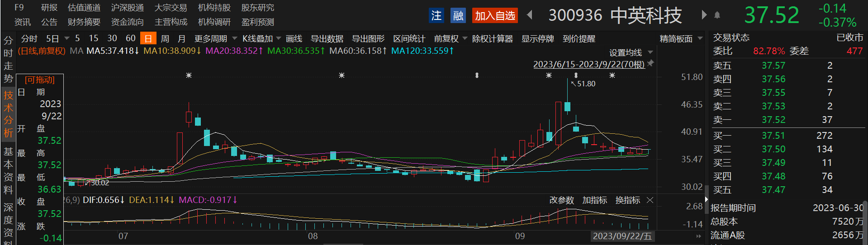Click the 2023/6/15-2023/9/22 date range link
Viewport: 868px width, 245px height.
588,64
